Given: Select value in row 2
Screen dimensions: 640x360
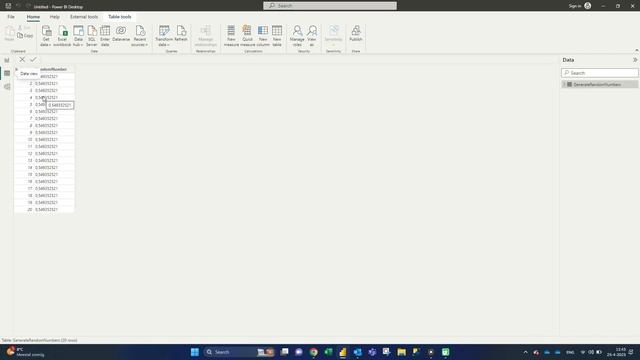Looking at the screenshot, I should pyautogui.click(x=54, y=84).
